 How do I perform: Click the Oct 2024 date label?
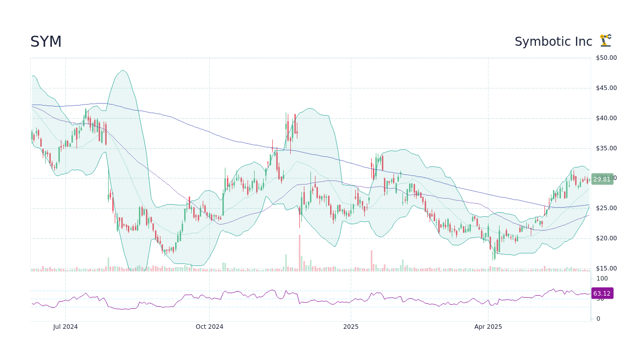click(209, 327)
